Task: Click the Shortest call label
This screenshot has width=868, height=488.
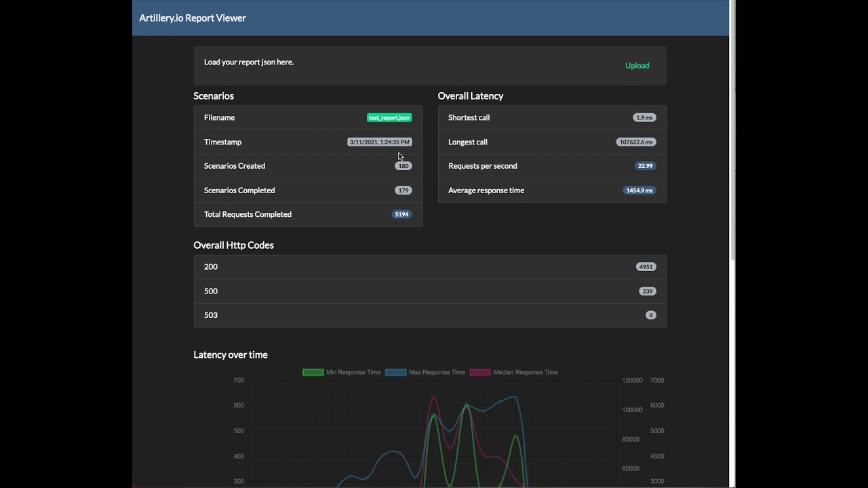Action: point(469,118)
